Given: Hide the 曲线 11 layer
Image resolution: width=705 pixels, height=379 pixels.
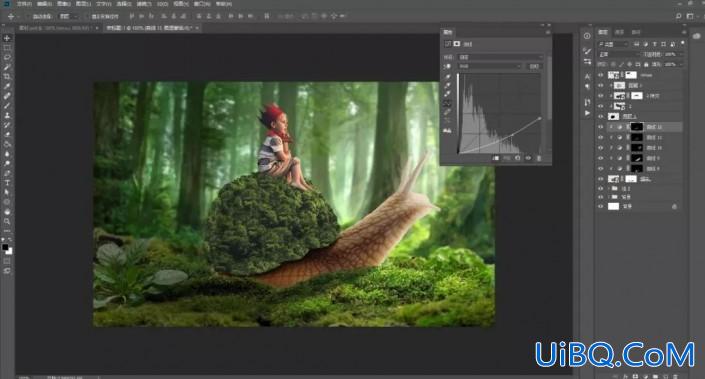Looking at the screenshot, I should click(601, 138).
